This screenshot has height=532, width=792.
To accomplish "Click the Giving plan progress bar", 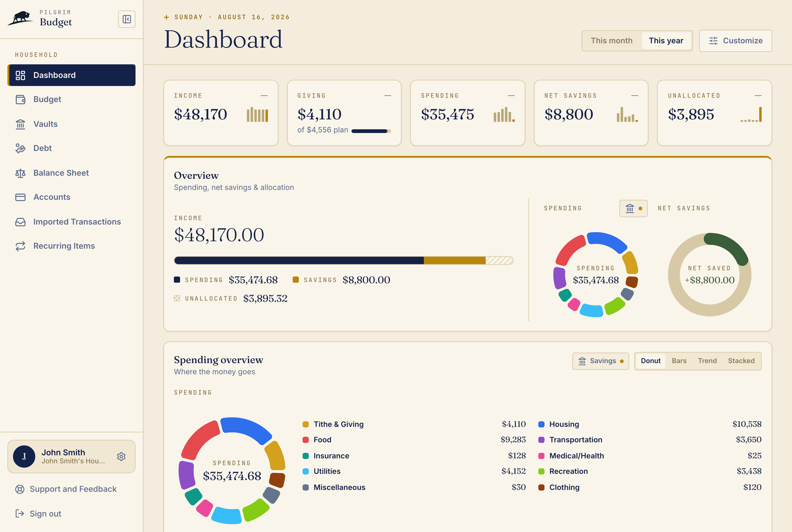I will 371,131.
